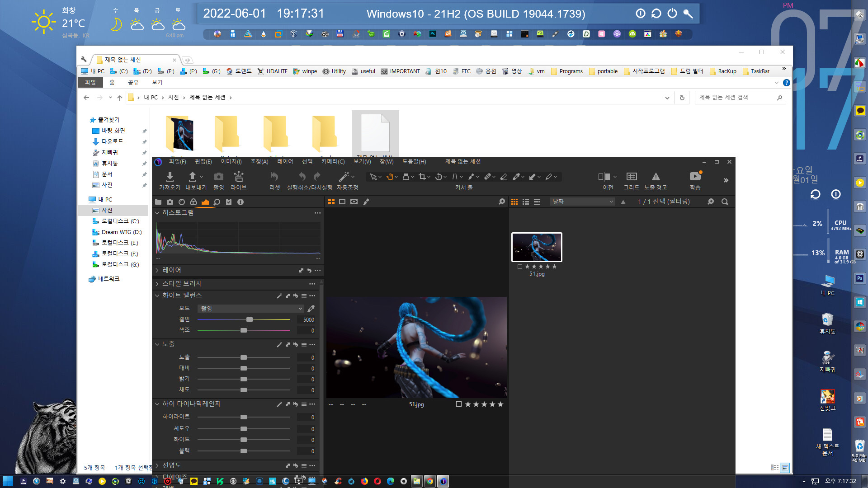
Task: Toggle orange grid thumbnail view in browser
Action: (514, 202)
